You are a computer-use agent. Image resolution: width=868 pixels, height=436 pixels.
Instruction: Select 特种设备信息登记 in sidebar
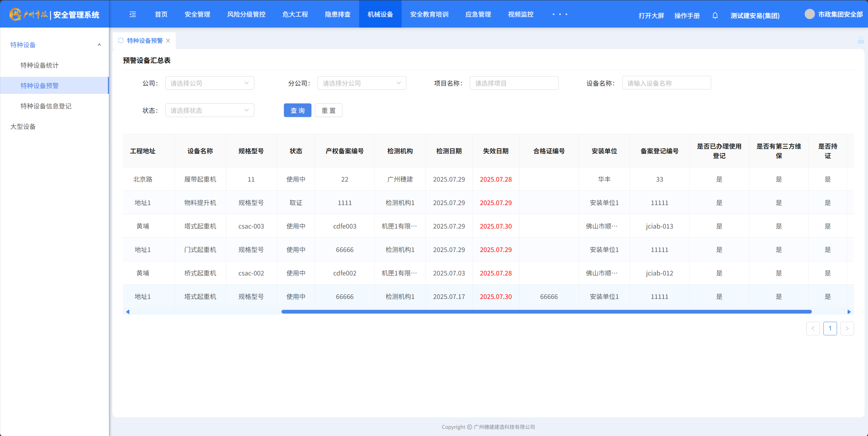tap(46, 106)
